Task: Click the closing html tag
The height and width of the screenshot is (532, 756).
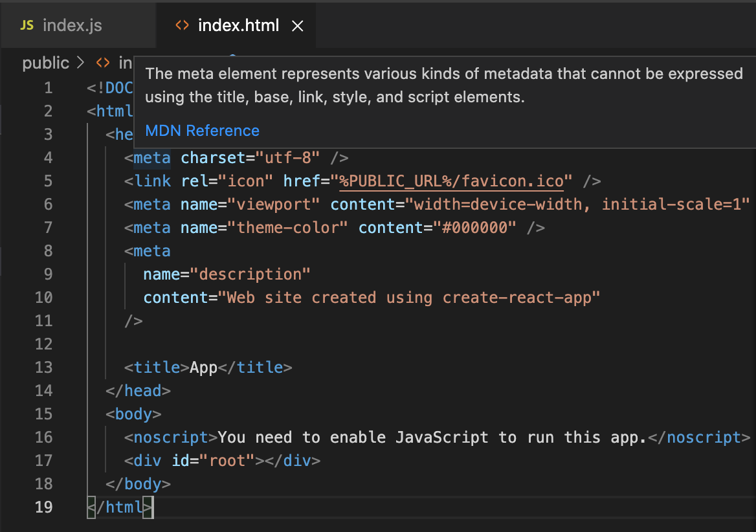Action: (x=120, y=507)
